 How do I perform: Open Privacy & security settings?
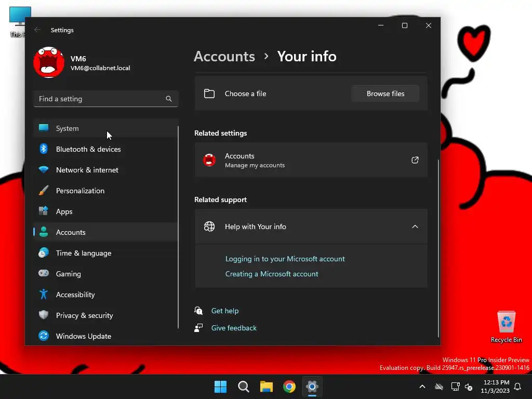coord(105,315)
